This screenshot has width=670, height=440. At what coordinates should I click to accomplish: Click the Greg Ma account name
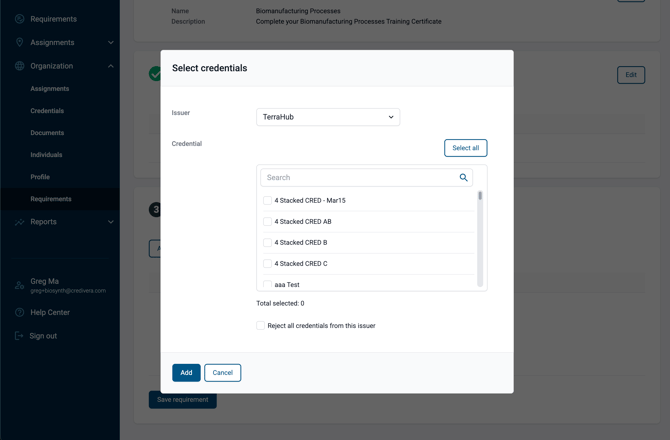(44, 281)
